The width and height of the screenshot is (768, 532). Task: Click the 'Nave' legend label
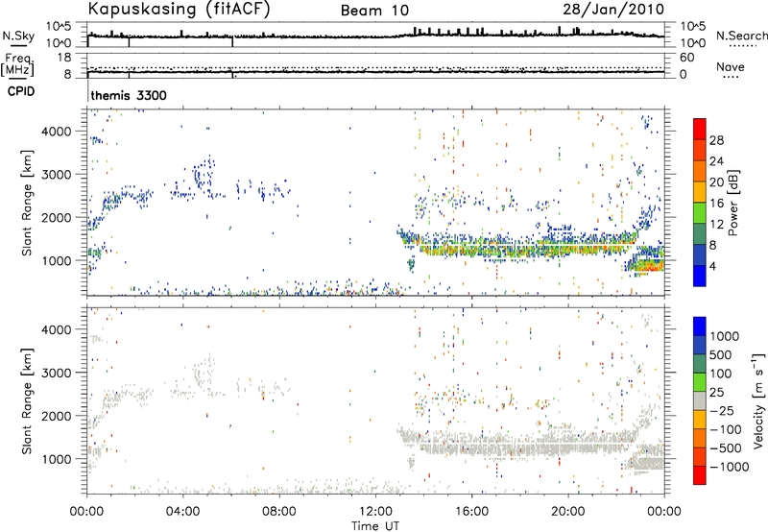[x=731, y=66]
